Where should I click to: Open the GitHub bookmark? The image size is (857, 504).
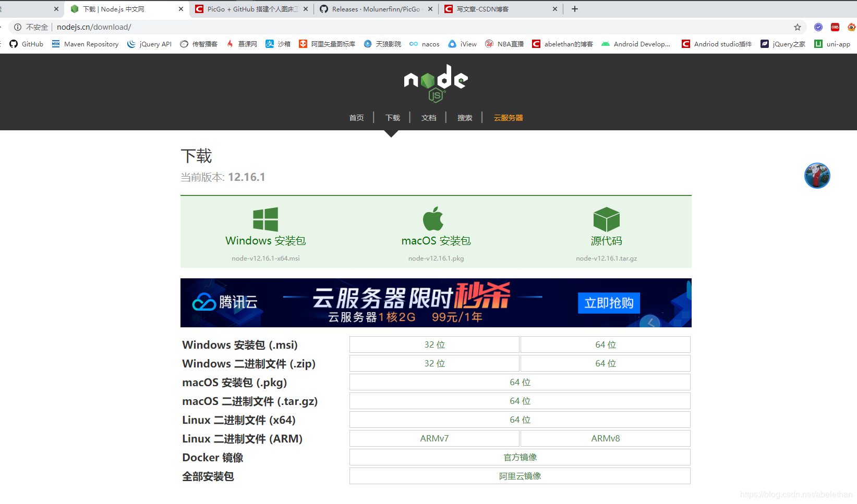27,44
